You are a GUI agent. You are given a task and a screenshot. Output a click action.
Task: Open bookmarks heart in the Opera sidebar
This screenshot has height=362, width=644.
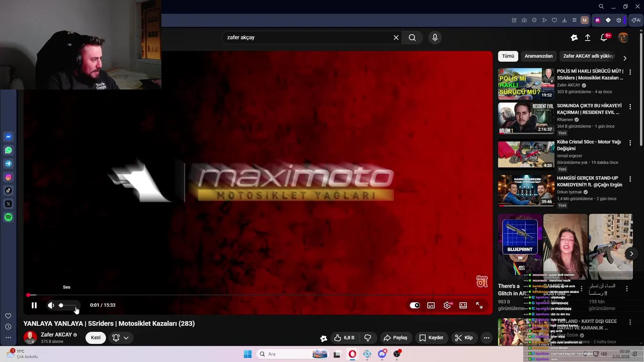point(8,316)
